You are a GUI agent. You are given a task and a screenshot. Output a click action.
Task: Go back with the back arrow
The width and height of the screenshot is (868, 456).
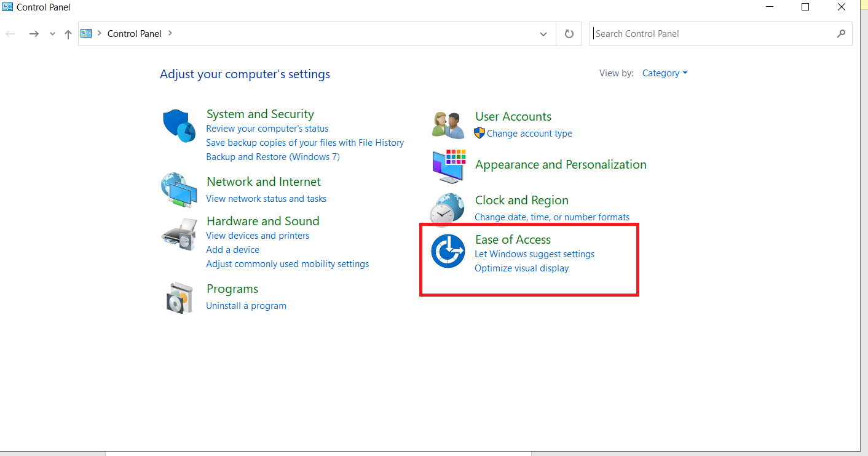(x=10, y=34)
